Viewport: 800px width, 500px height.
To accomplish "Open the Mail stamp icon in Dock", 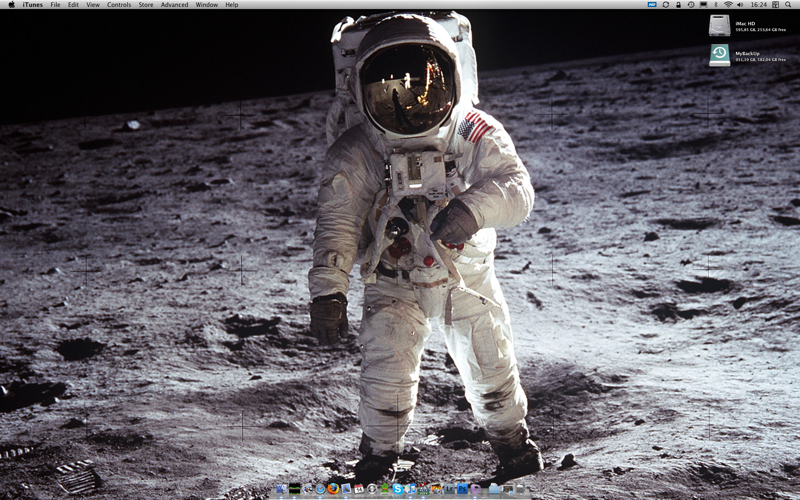I will [346, 489].
